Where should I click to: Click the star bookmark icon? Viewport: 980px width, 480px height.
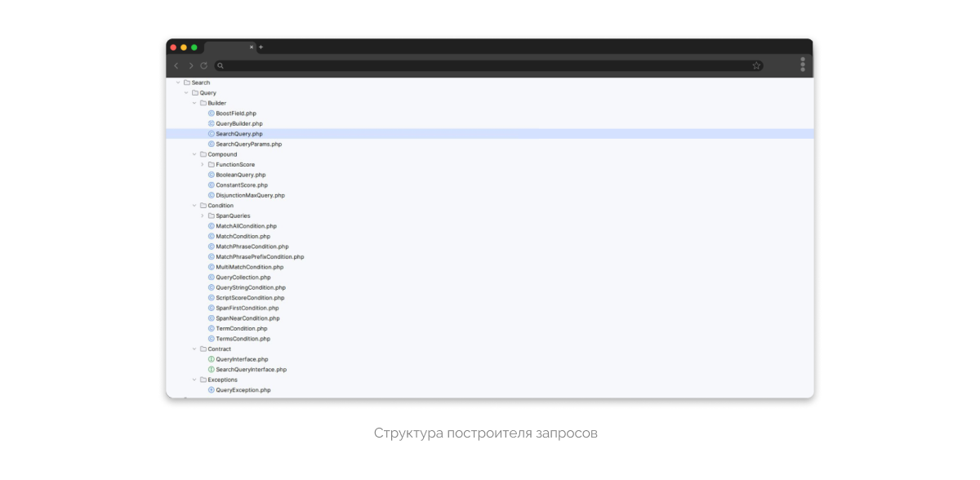756,65
